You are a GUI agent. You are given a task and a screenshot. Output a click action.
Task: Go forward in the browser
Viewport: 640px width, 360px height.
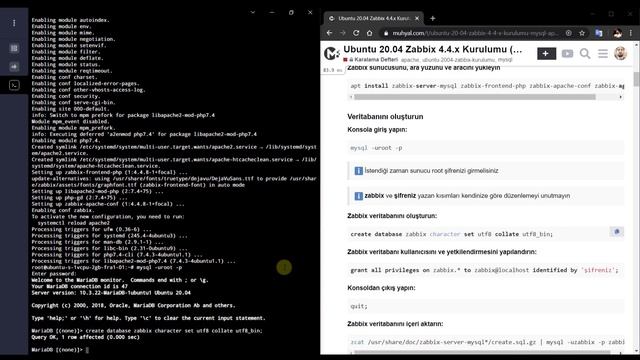tap(343, 33)
